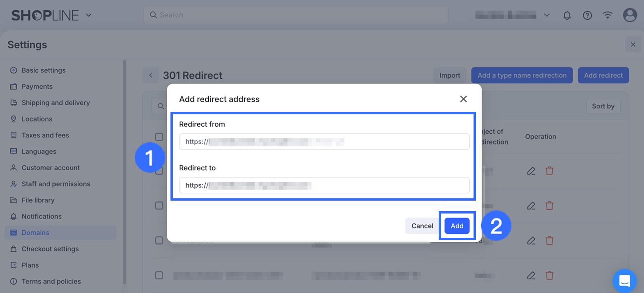This screenshot has width=644, height=293.
Task: Check the second redirect row checkbox
Action: click(x=159, y=206)
